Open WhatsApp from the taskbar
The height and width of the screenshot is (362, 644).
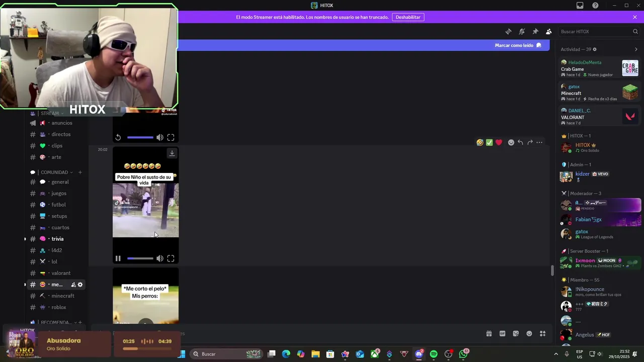pos(463,354)
